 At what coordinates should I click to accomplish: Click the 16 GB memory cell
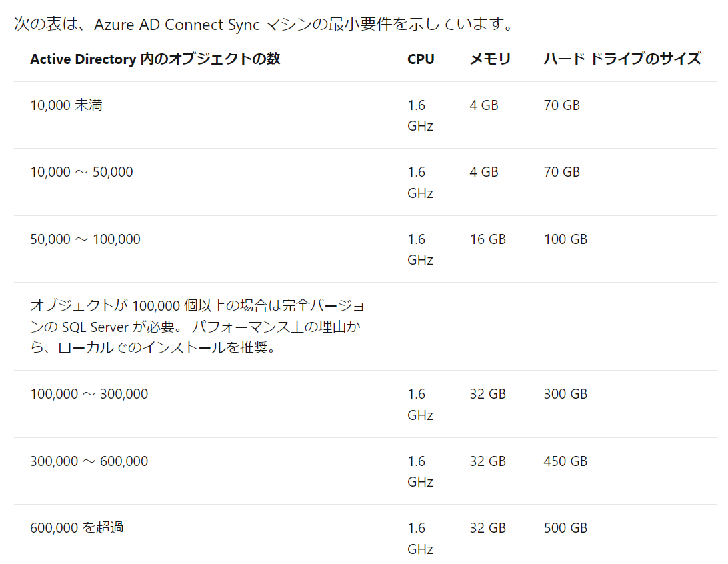[x=487, y=239]
